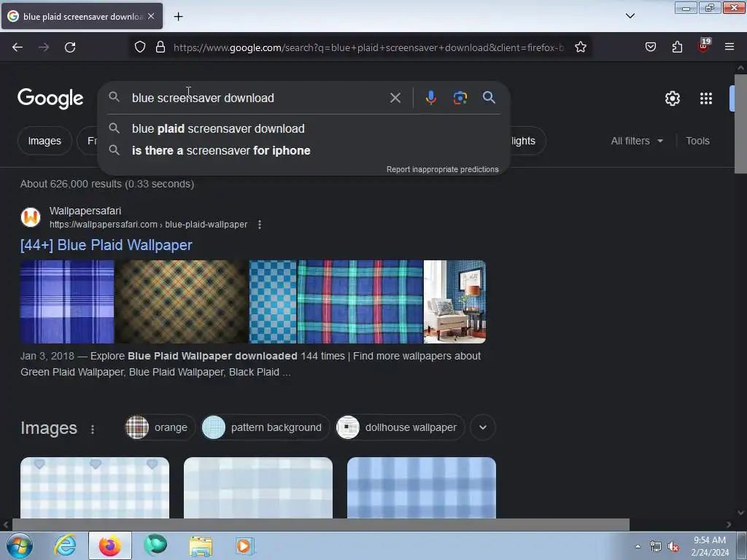Select the pattern background chip
This screenshot has width=747, height=560.
tap(265, 427)
